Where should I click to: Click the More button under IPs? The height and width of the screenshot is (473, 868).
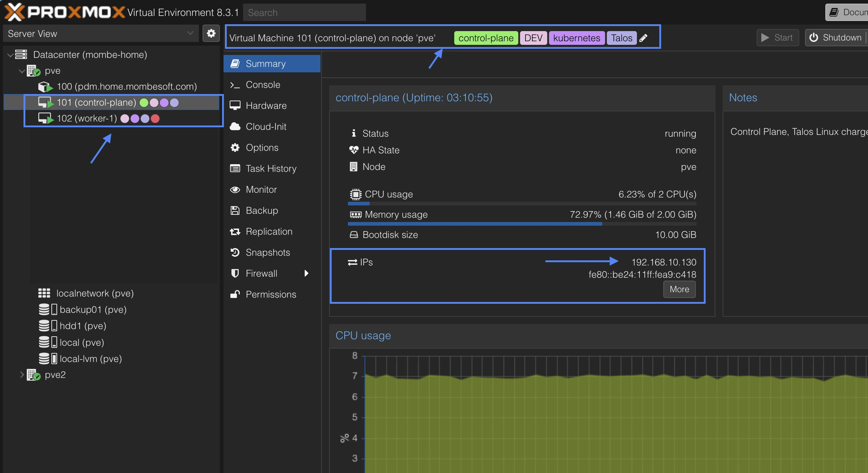679,289
